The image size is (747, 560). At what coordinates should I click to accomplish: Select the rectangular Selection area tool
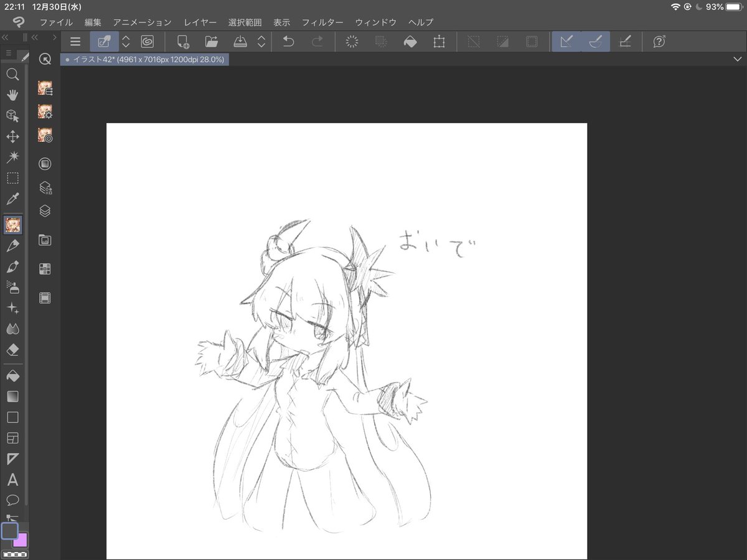[x=12, y=178]
